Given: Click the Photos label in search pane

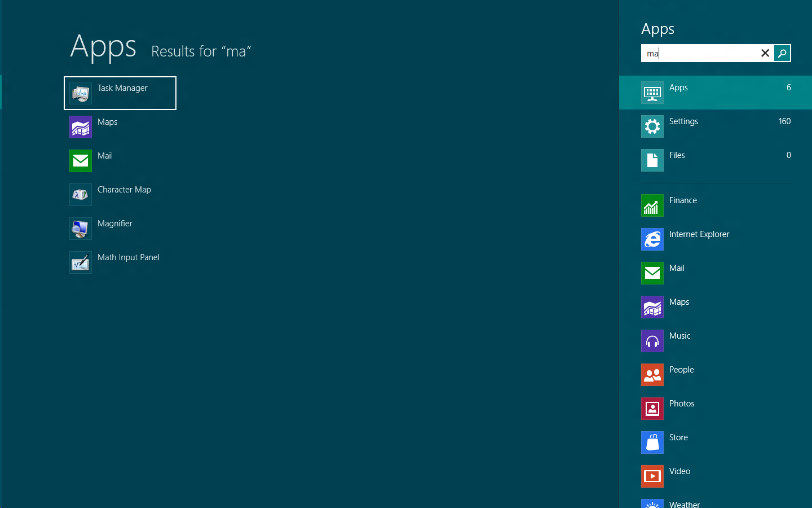Looking at the screenshot, I should click(x=682, y=404).
